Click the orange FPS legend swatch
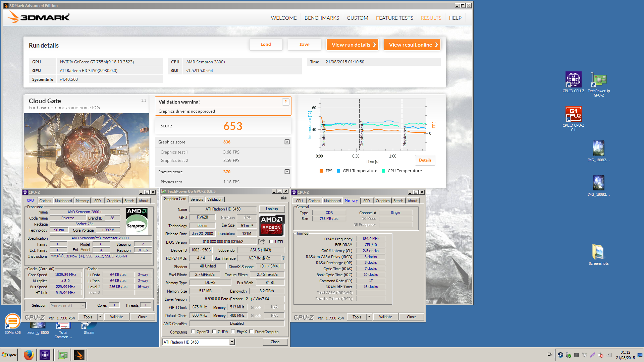644x362 pixels. [x=321, y=171]
